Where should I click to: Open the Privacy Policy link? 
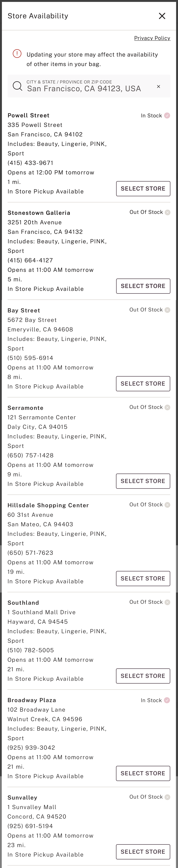(x=152, y=38)
